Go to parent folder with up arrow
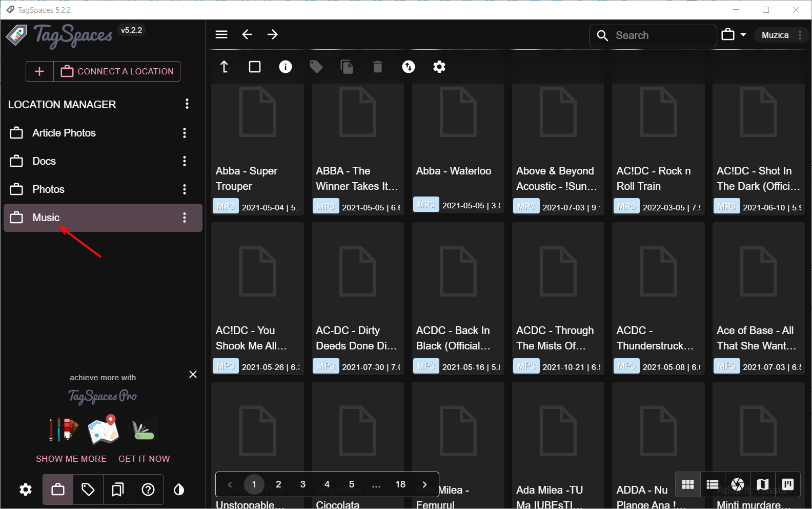 [224, 67]
